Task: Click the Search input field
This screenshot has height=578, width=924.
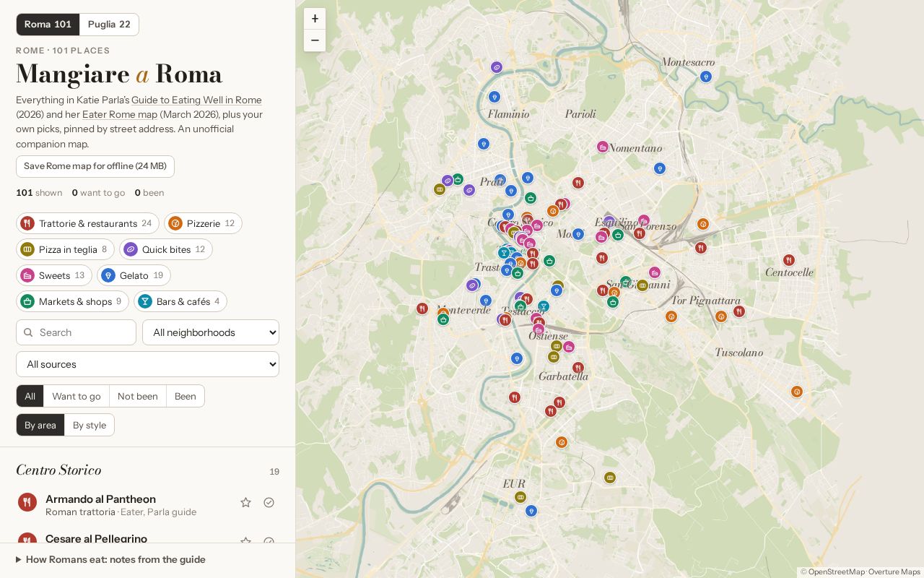Action: click(x=76, y=332)
